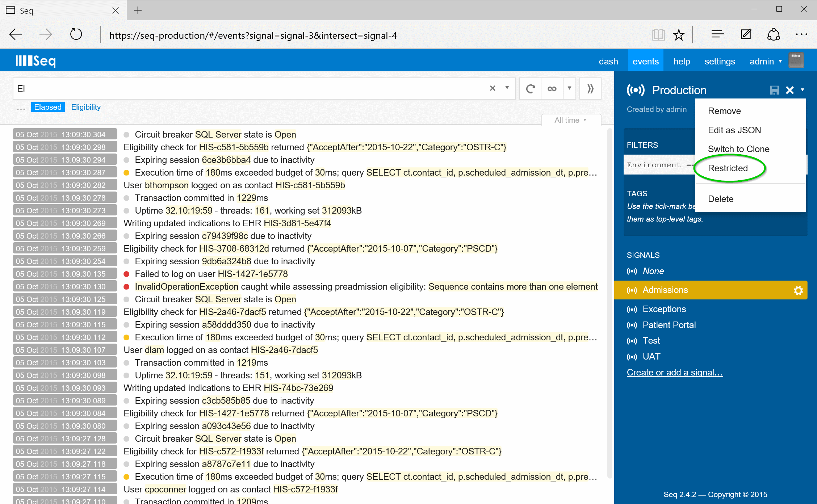
Task: Toggle the Test signal
Action: [x=651, y=340]
